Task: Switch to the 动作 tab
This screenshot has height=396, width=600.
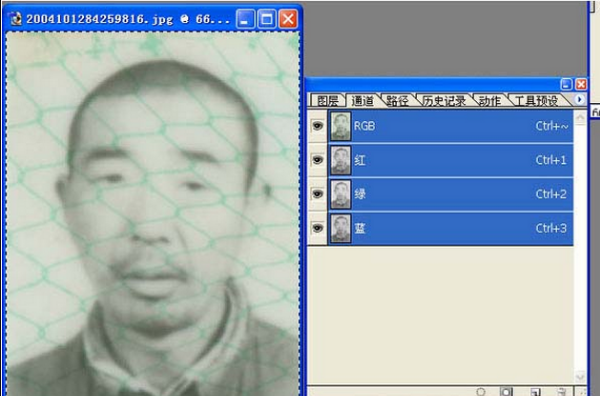Action: coord(490,101)
